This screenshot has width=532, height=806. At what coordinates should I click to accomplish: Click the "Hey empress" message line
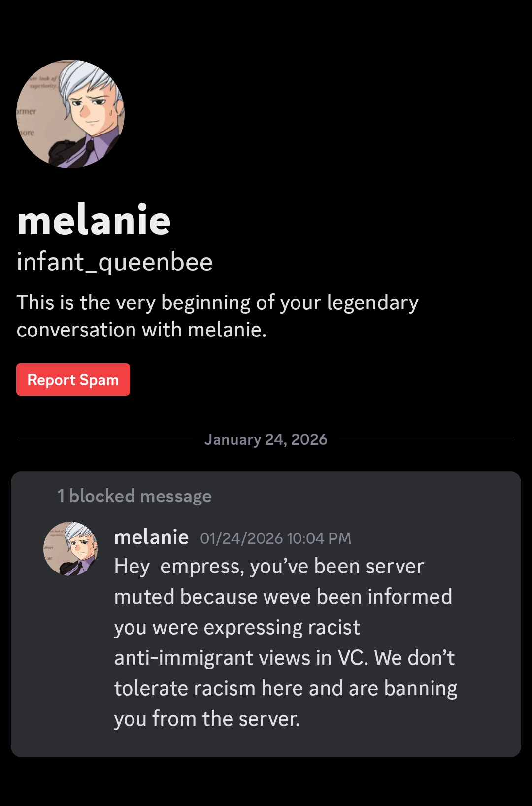click(268, 567)
